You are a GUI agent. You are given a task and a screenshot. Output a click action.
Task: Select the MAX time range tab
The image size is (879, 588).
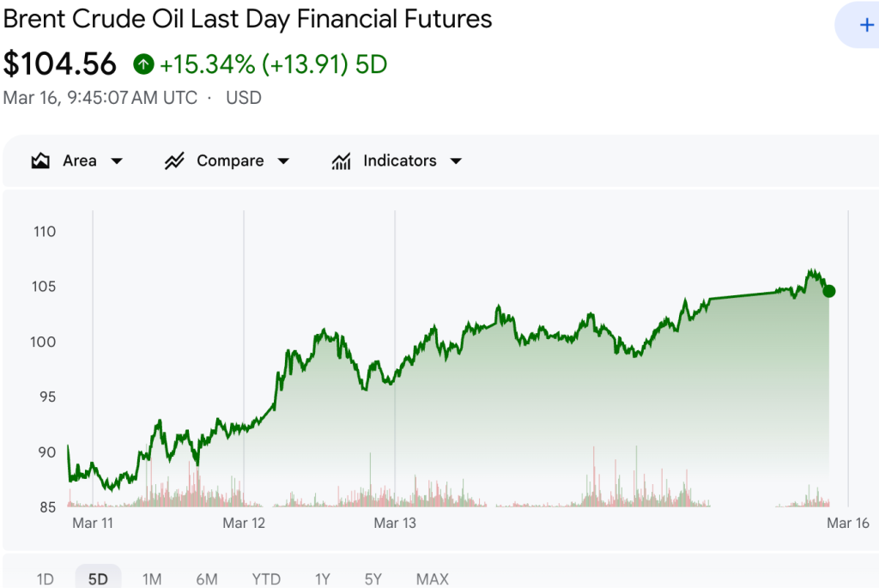432,579
